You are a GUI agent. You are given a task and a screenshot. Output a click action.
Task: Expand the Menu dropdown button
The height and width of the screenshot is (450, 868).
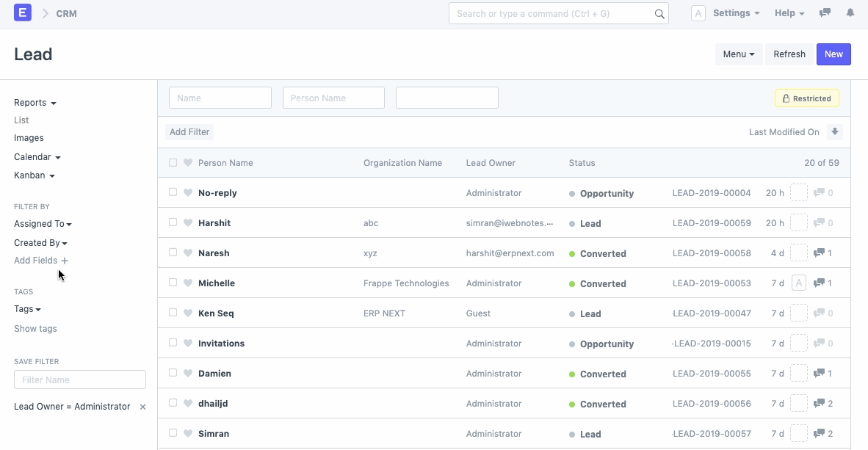pos(739,54)
